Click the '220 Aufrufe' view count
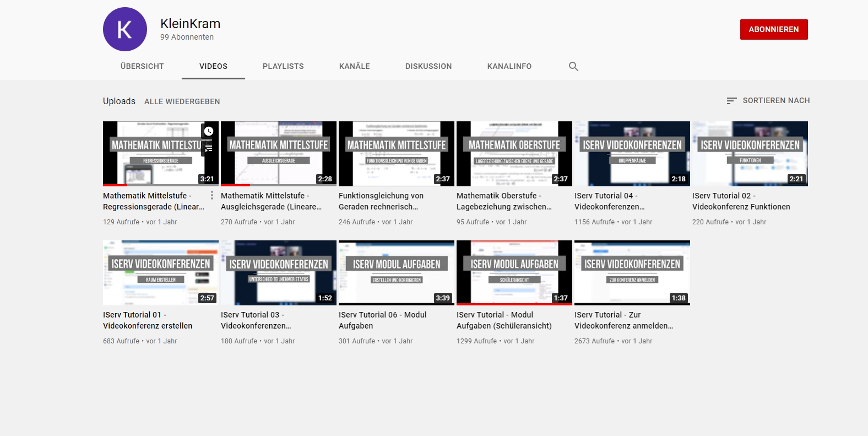This screenshot has height=436, width=868. (710, 222)
